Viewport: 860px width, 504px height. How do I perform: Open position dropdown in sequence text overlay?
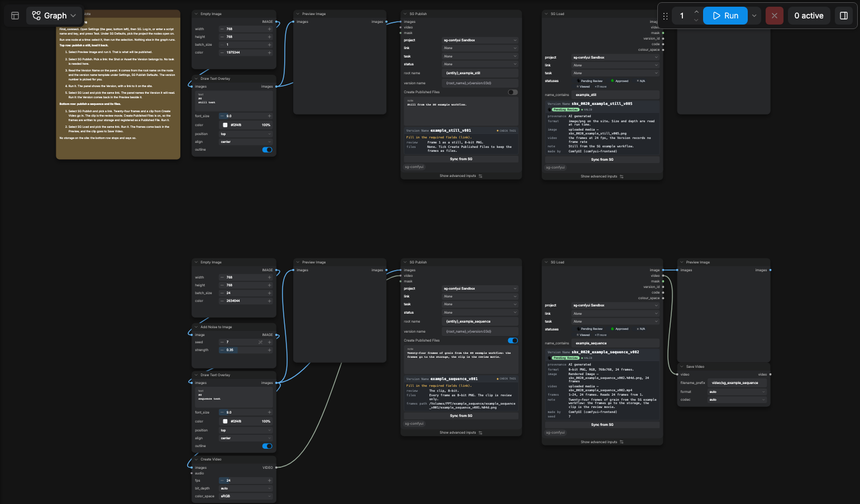[x=246, y=430]
